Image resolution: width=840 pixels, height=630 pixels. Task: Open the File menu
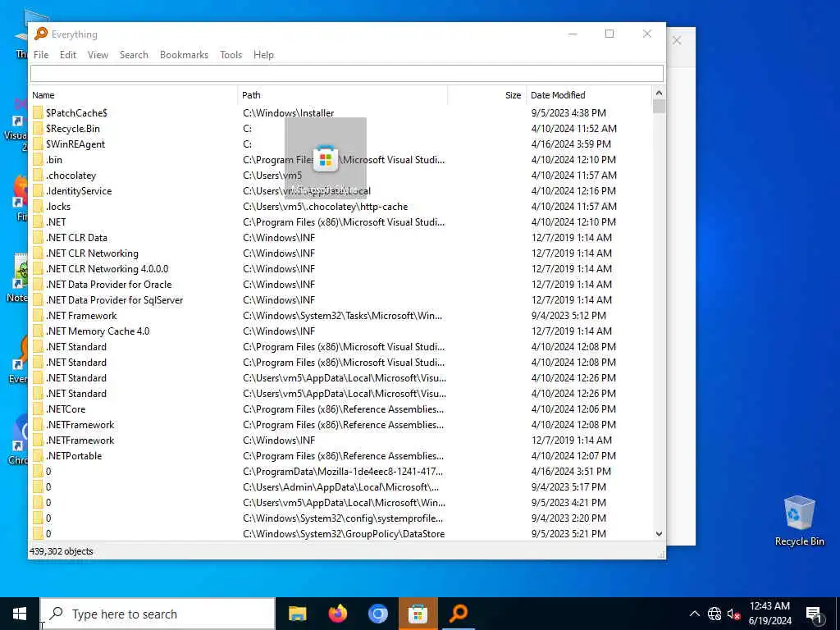(x=41, y=55)
